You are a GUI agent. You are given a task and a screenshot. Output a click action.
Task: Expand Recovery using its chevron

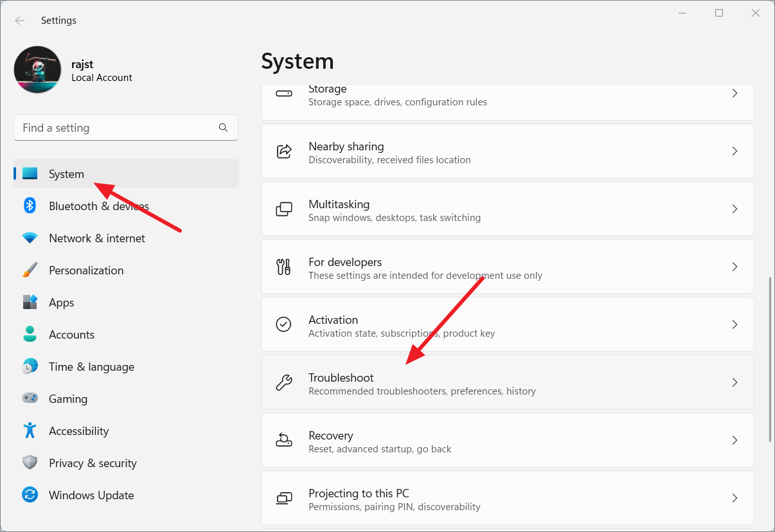735,440
